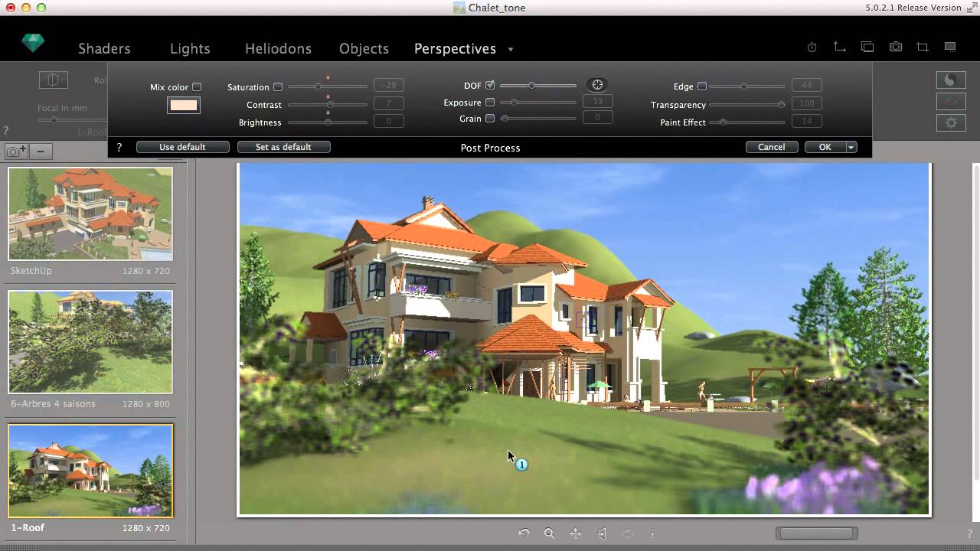Click the Artlantis gem logo
The height and width of the screenshot is (551, 980).
pos(33,44)
